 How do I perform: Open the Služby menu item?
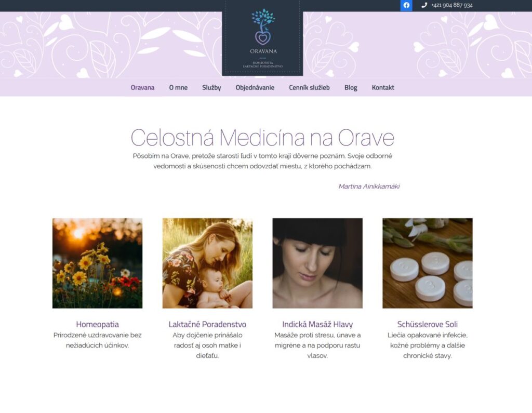211,88
